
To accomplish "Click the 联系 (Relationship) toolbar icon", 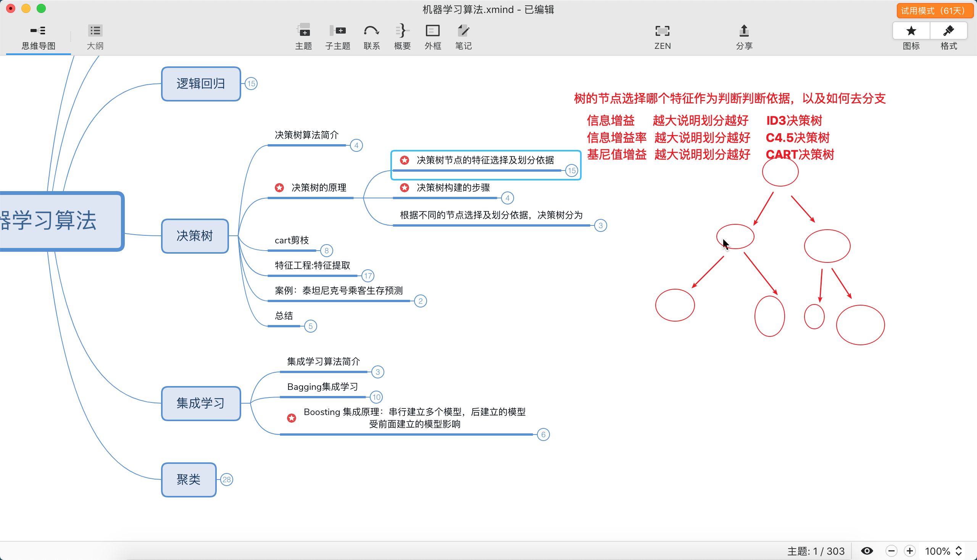I will point(371,31).
